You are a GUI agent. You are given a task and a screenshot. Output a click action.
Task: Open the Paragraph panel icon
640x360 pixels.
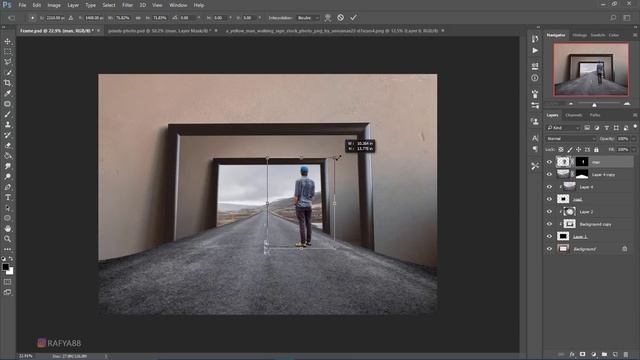(535, 149)
